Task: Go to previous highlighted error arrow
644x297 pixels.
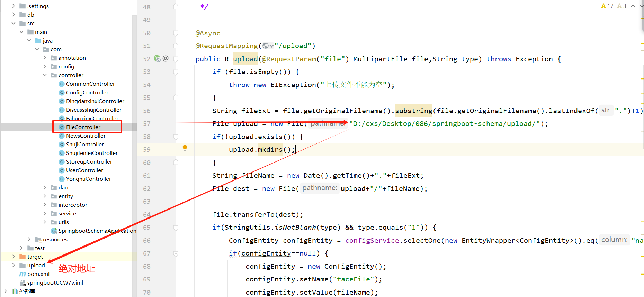Action: (633, 6)
